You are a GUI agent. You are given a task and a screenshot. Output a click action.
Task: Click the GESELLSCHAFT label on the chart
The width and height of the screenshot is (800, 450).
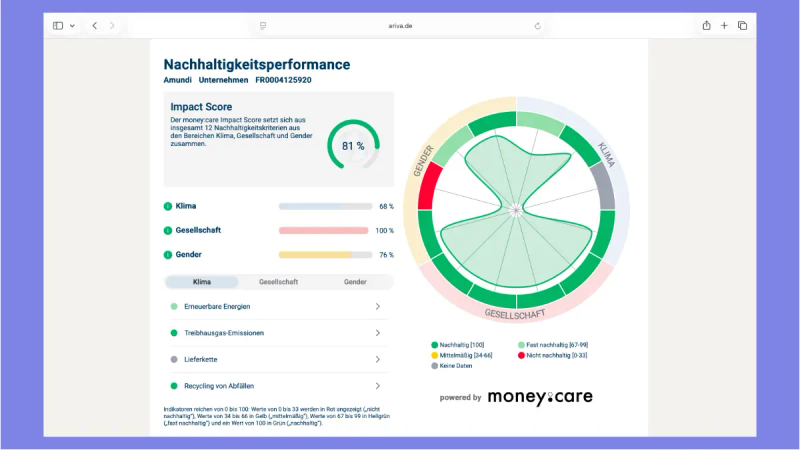[515, 314]
